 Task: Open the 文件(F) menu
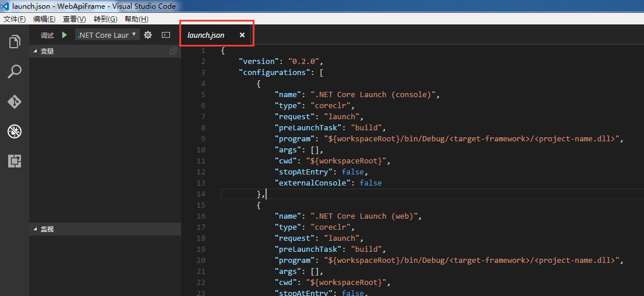click(15, 19)
